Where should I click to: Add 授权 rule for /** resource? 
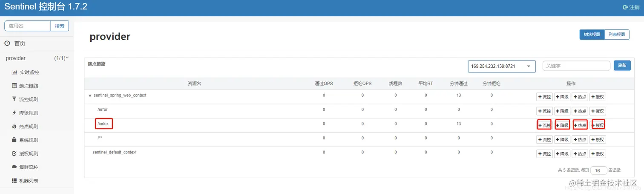598,139
